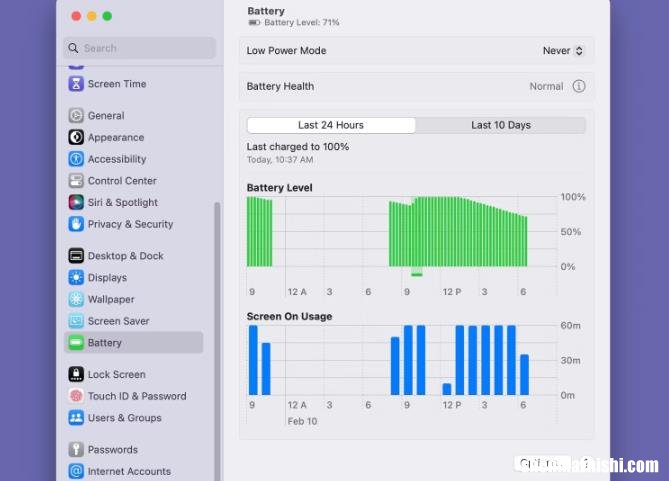This screenshot has width=669, height=481.
Task: Click the Battery Level chart heading
Action: coord(279,187)
